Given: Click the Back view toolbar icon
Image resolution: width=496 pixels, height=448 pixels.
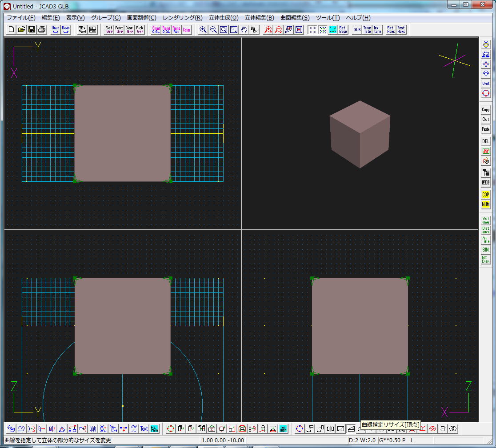Looking at the screenshot, I should click(x=254, y=29).
